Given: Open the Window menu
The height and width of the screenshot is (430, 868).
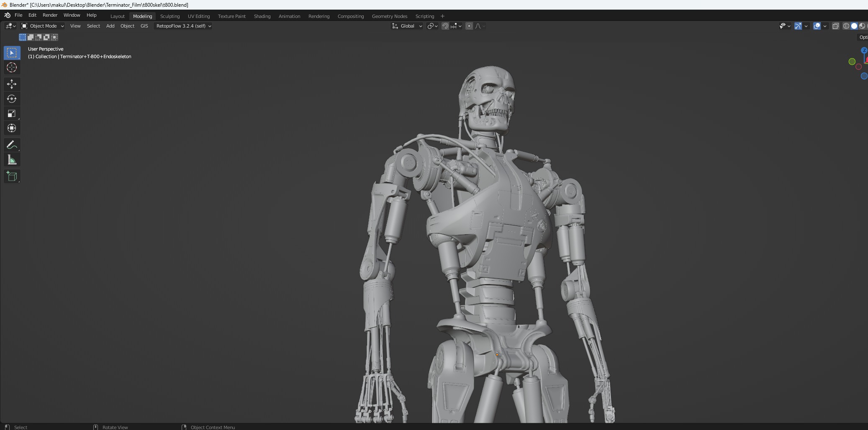Looking at the screenshot, I should (x=72, y=15).
